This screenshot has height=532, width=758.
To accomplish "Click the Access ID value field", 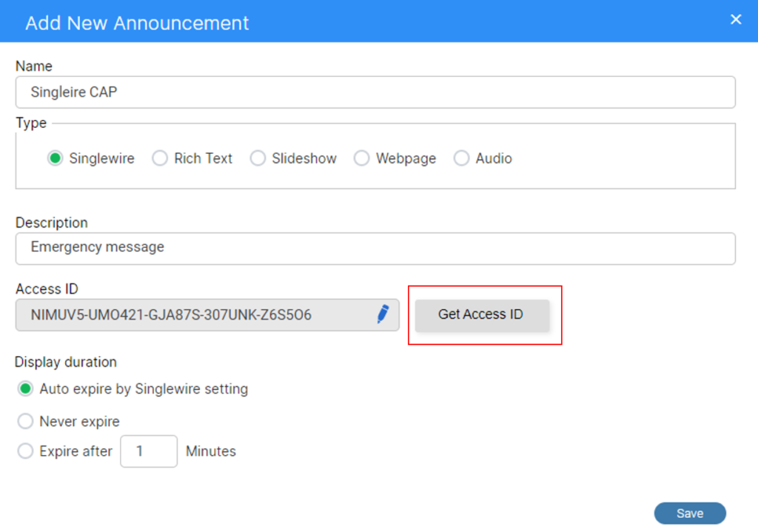I will pos(207,315).
